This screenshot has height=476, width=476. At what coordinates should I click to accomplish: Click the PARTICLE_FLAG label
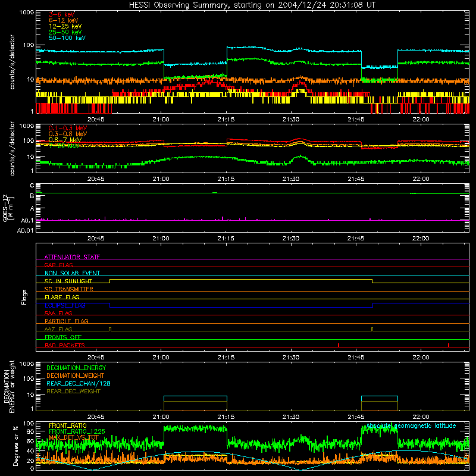[67, 321]
